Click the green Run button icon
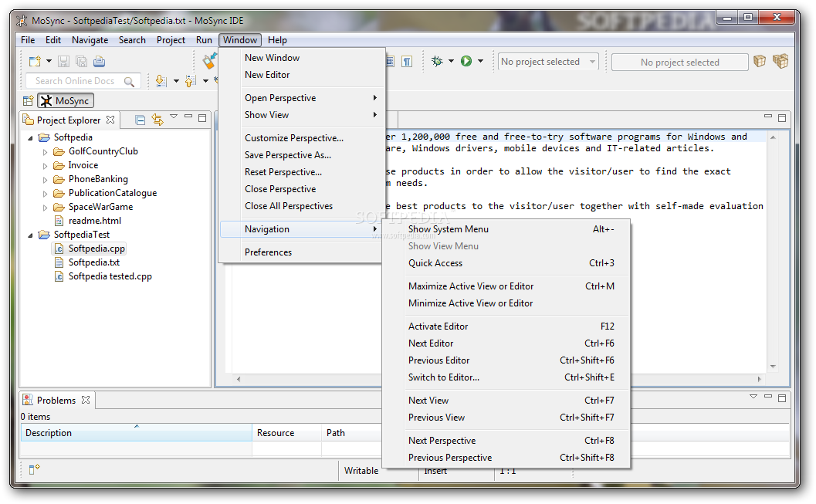 coord(466,62)
